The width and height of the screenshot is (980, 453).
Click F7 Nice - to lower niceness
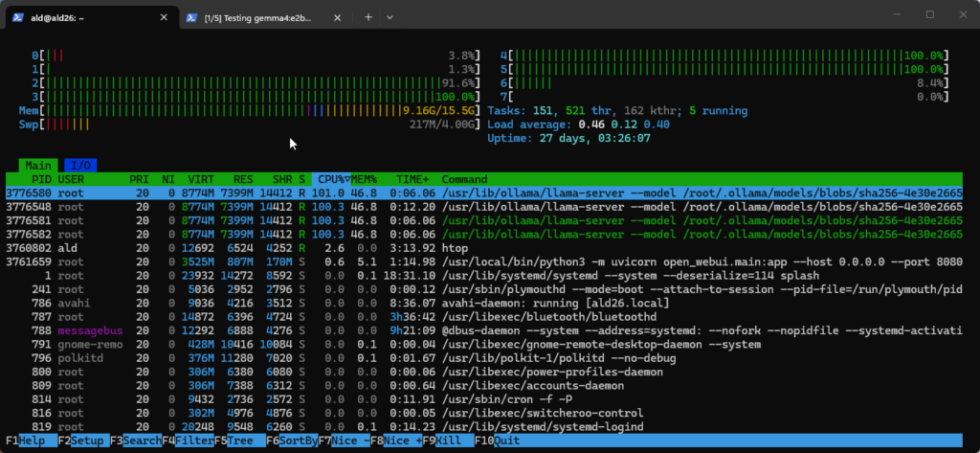(x=345, y=441)
